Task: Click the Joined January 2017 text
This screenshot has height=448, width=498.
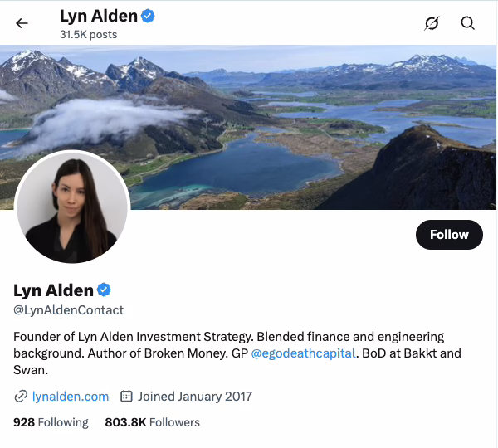Action: [x=195, y=397]
